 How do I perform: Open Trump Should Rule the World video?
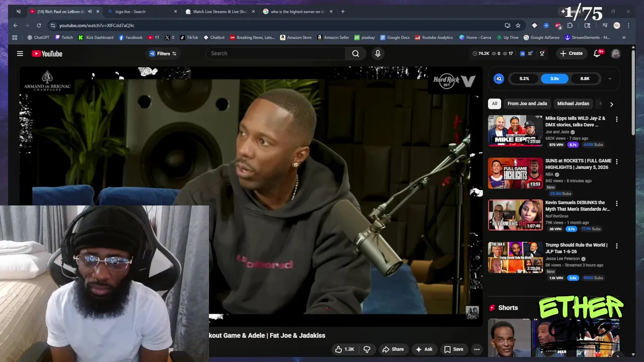[576, 248]
